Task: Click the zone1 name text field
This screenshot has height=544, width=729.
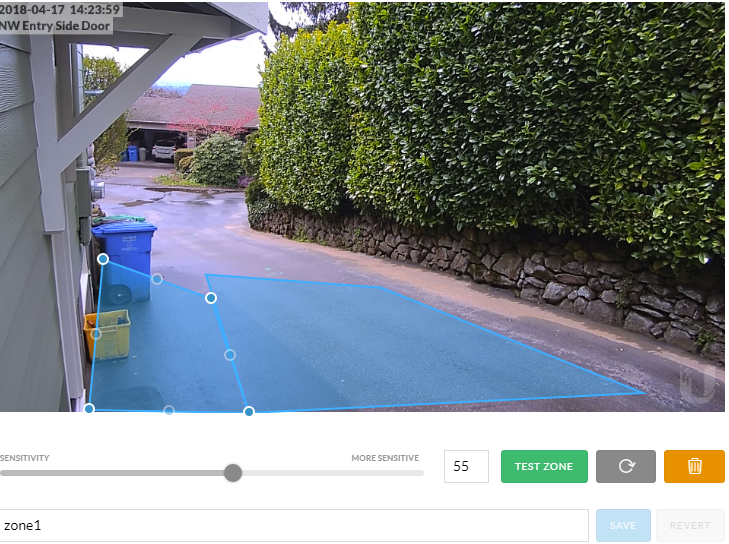Action: tap(294, 525)
